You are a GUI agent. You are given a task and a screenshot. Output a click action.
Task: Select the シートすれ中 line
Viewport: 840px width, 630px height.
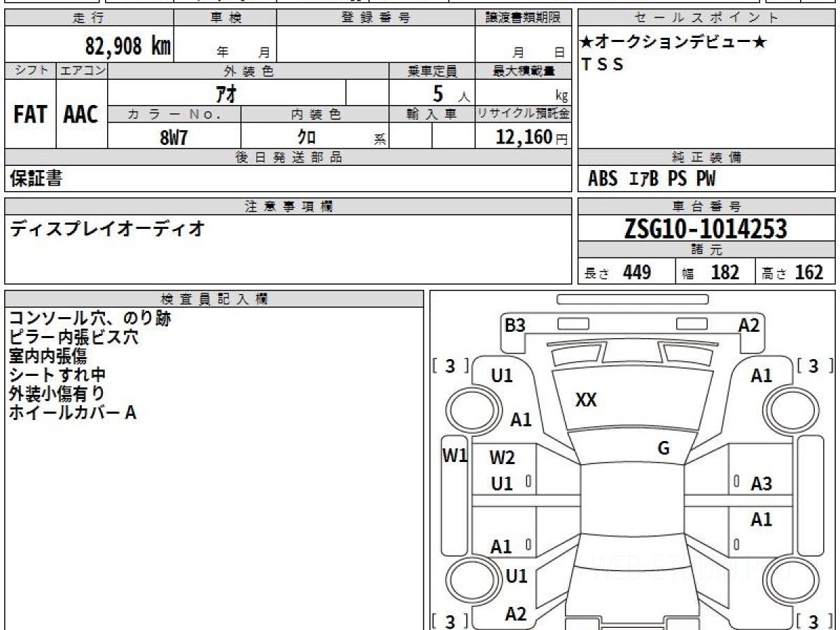pyautogui.click(x=57, y=375)
